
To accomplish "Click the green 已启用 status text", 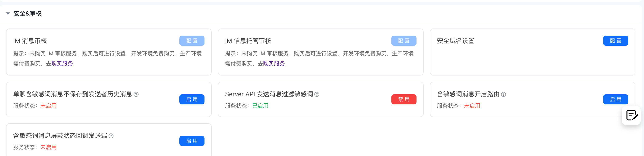I will tap(260, 106).
